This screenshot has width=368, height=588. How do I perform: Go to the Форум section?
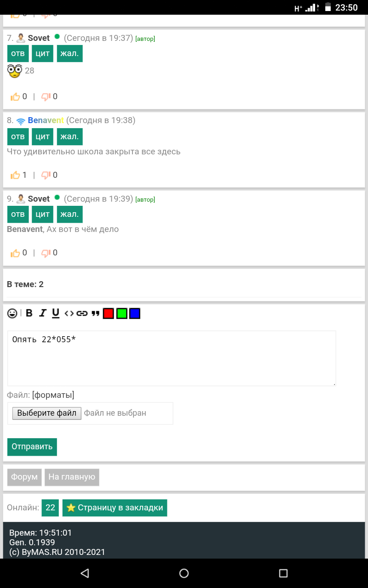point(24,477)
